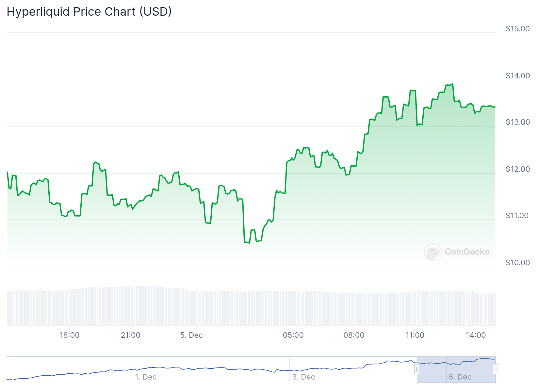Grab the left navigator range handle
This screenshot has width=537, height=392.
[x=417, y=369]
